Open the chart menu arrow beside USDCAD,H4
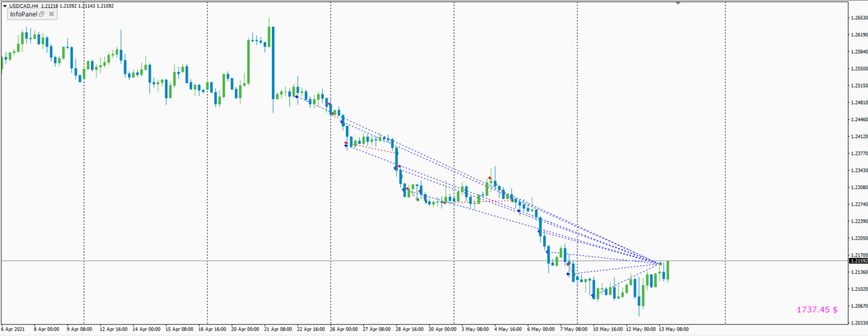 pos(5,5)
